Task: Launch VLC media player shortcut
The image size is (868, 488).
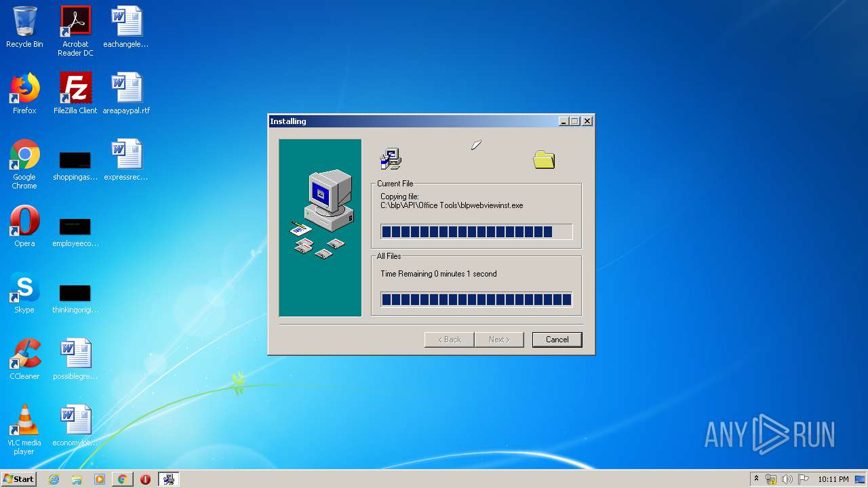Action: point(24,430)
